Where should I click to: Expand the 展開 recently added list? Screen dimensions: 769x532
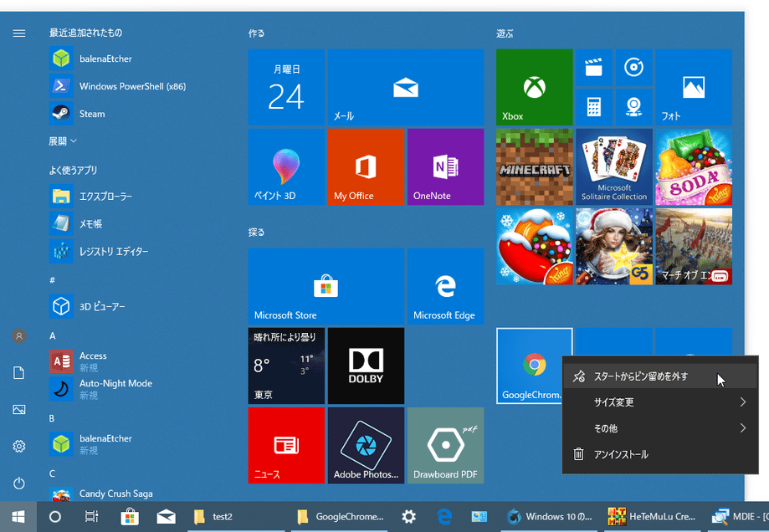tap(62, 141)
